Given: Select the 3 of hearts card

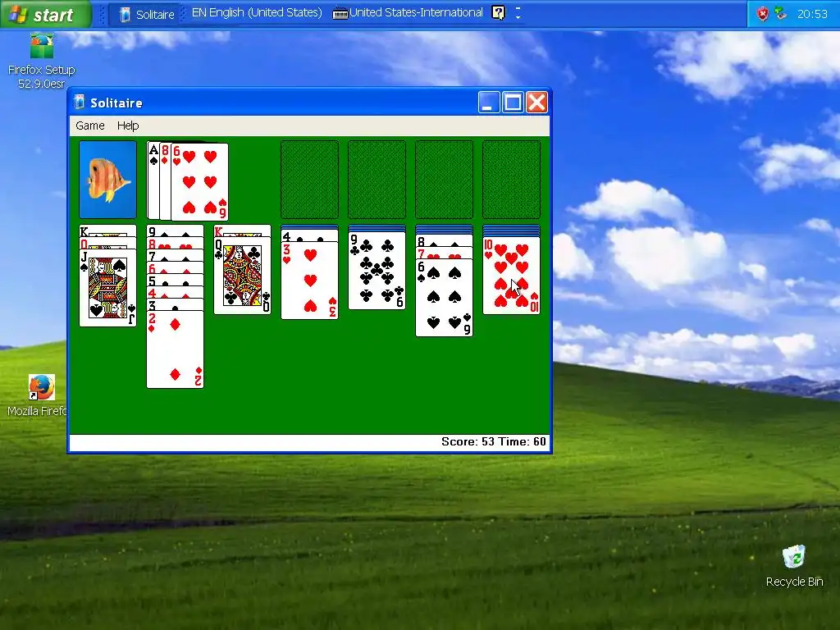Looking at the screenshot, I should 309,281.
